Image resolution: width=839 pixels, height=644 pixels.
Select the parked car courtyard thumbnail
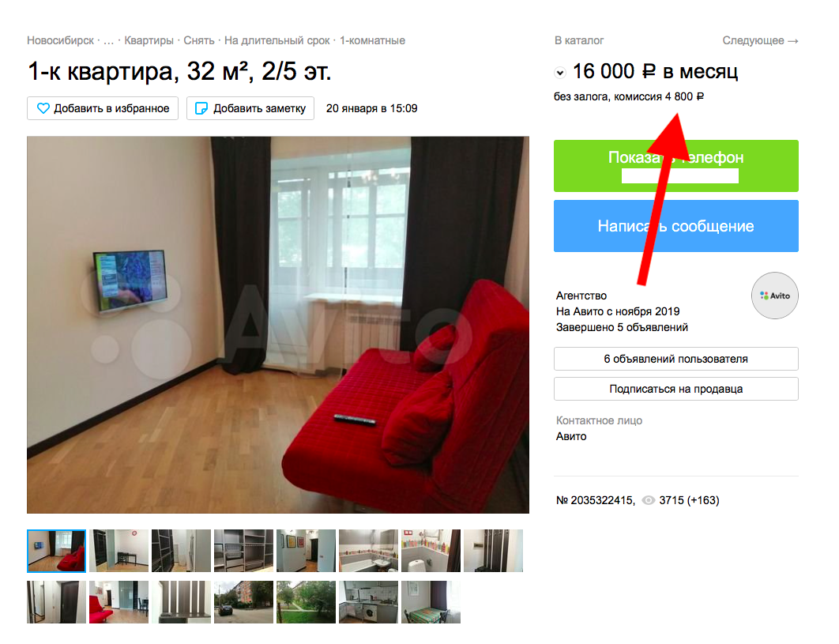tap(243, 602)
